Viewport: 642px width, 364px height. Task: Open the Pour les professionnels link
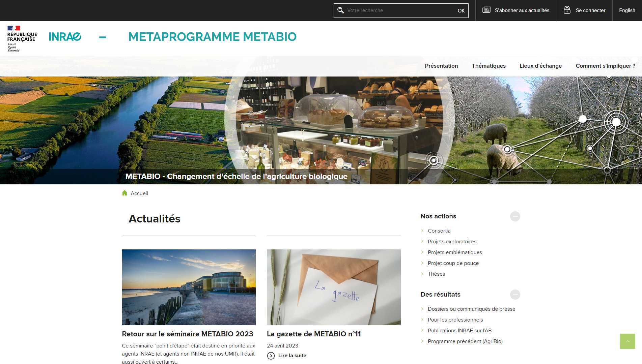point(455,320)
